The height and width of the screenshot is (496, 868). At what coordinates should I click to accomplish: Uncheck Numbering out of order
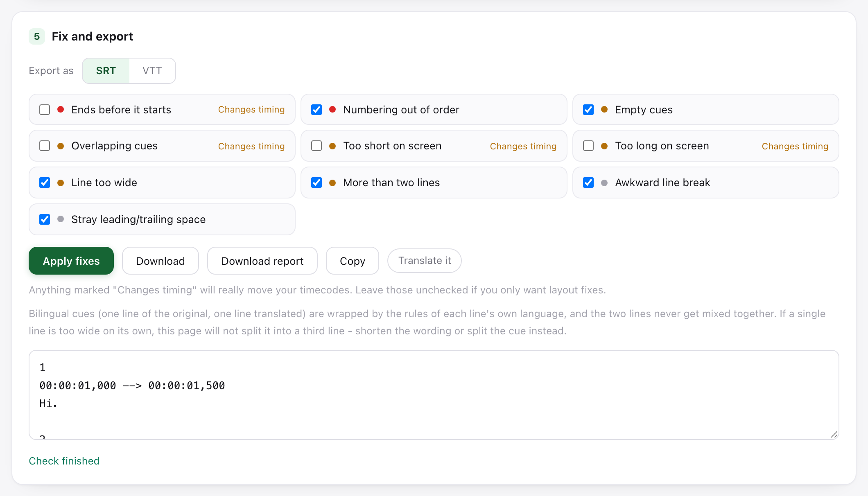point(316,110)
